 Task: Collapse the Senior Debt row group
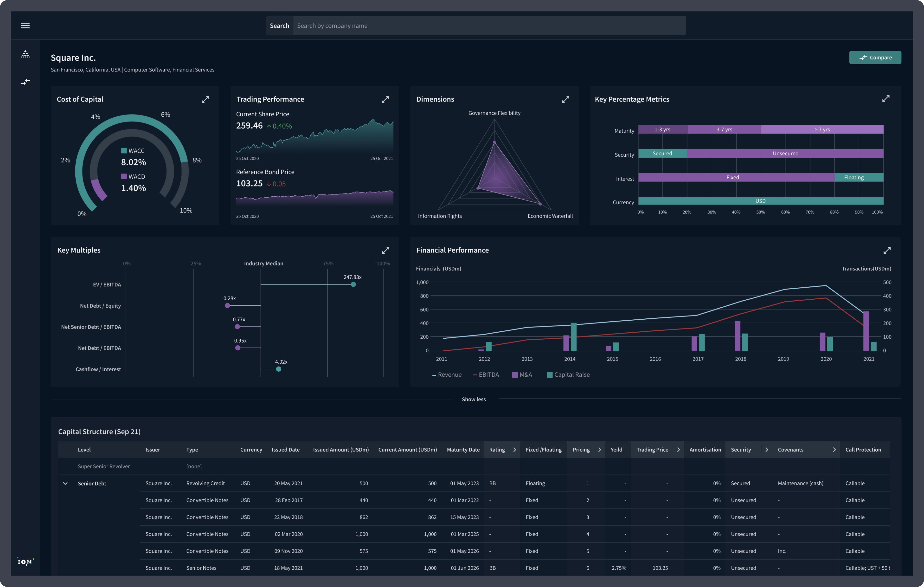[x=65, y=483]
